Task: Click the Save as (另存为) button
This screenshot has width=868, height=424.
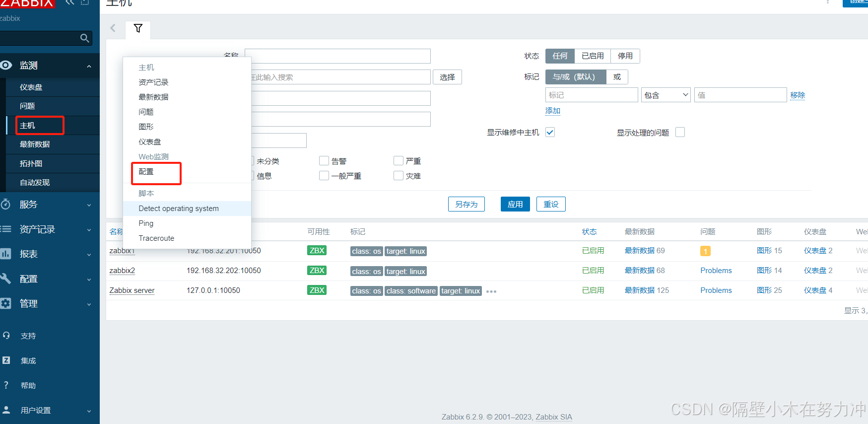Action: coord(467,204)
